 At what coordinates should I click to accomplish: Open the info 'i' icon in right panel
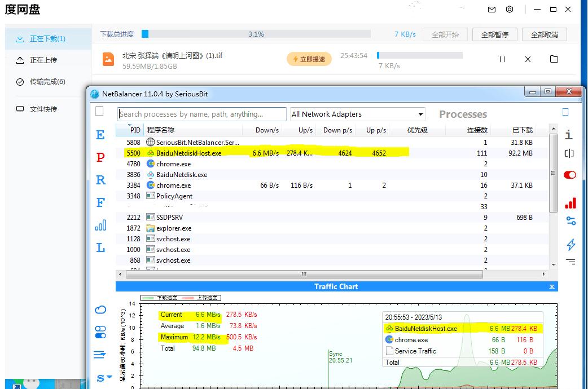[569, 134]
